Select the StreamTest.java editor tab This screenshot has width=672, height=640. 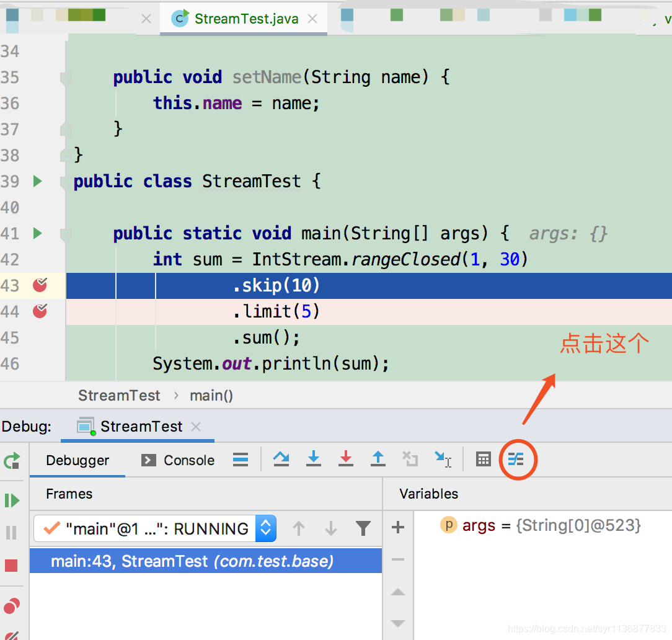pyautogui.click(x=243, y=18)
